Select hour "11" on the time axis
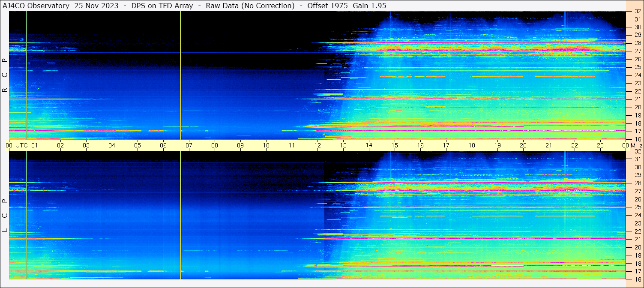The height and width of the screenshot is (288, 644). [292, 145]
